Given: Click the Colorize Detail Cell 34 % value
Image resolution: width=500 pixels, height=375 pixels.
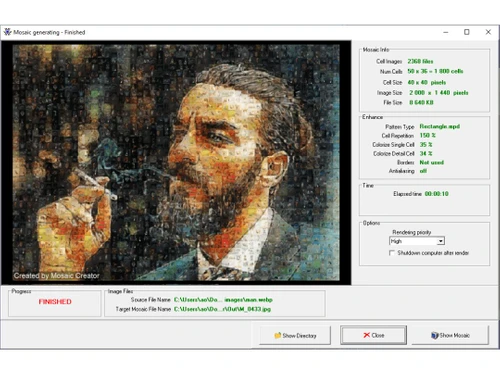Looking at the screenshot, I should point(426,153).
